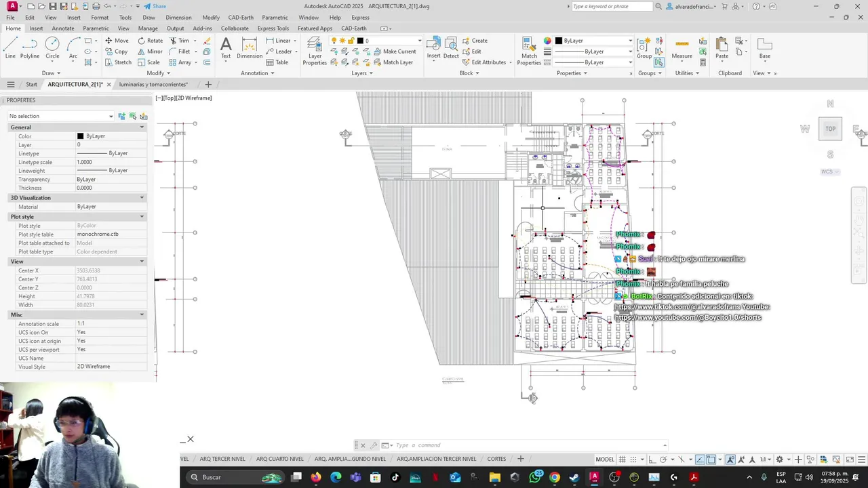The width and height of the screenshot is (868, 488).
Task: Click the command line input
Action: 527,445
